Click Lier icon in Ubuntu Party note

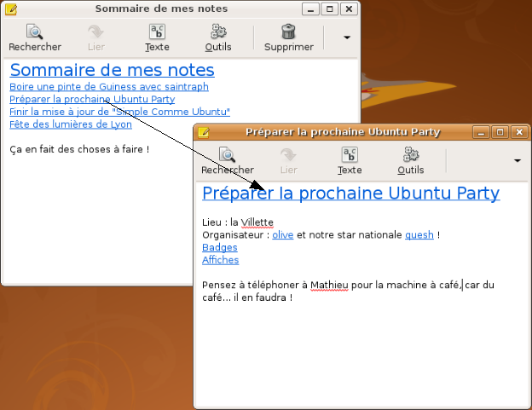click(x=289, y=156)
